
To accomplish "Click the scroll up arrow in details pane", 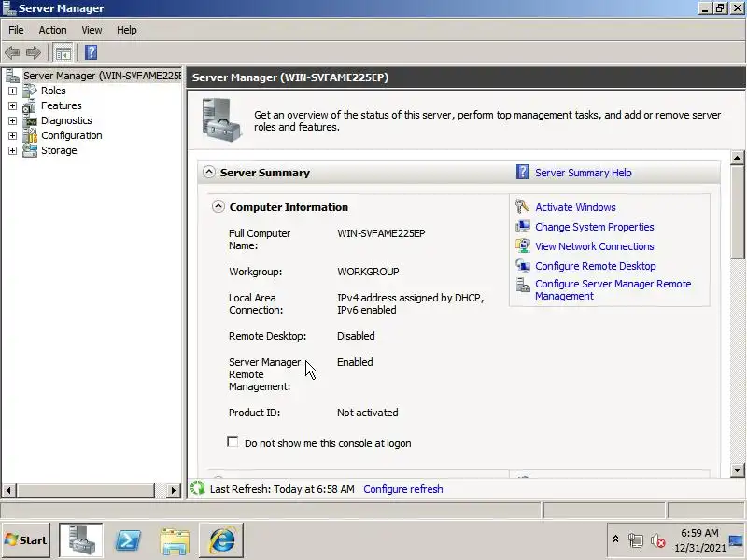I will pos(737,158).
